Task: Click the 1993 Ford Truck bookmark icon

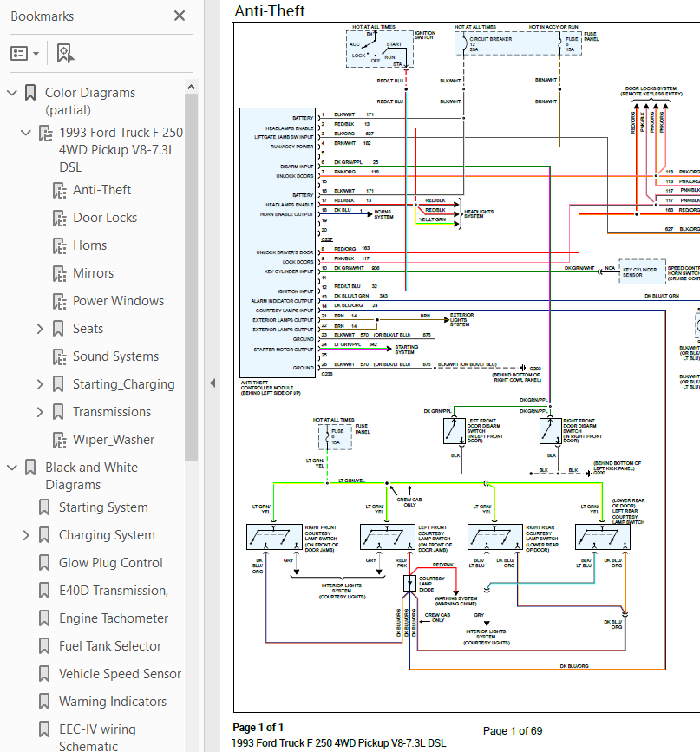Action: (46, 133)
